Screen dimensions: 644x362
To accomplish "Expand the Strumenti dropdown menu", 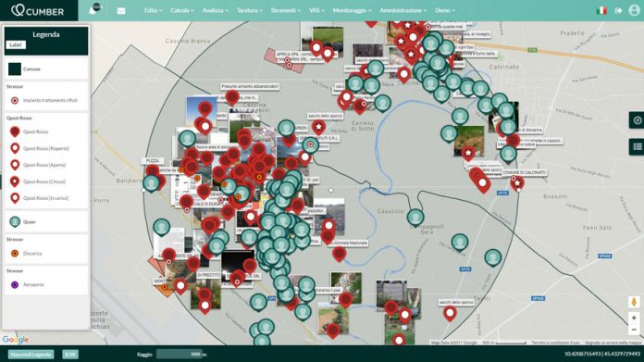I will tap(285, 10).
